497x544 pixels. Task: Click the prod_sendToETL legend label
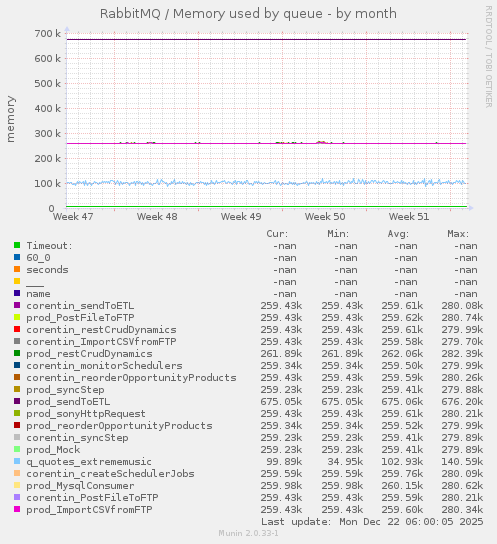click(x=68, y=401)
